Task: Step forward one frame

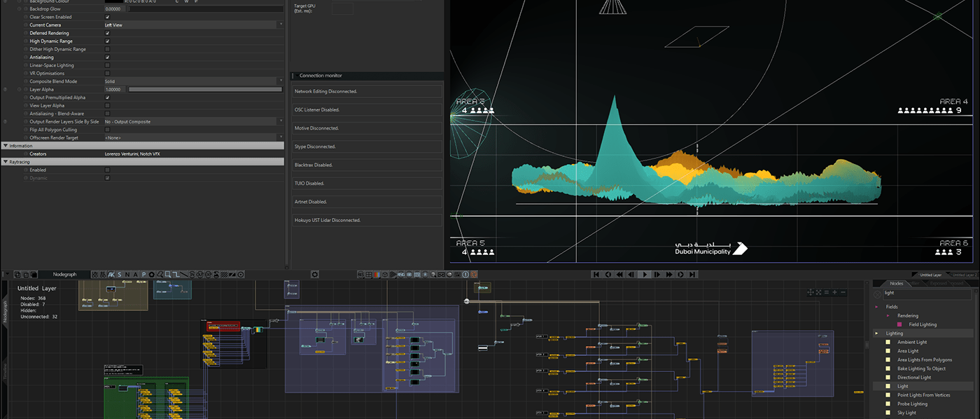Action: [657, 274]
